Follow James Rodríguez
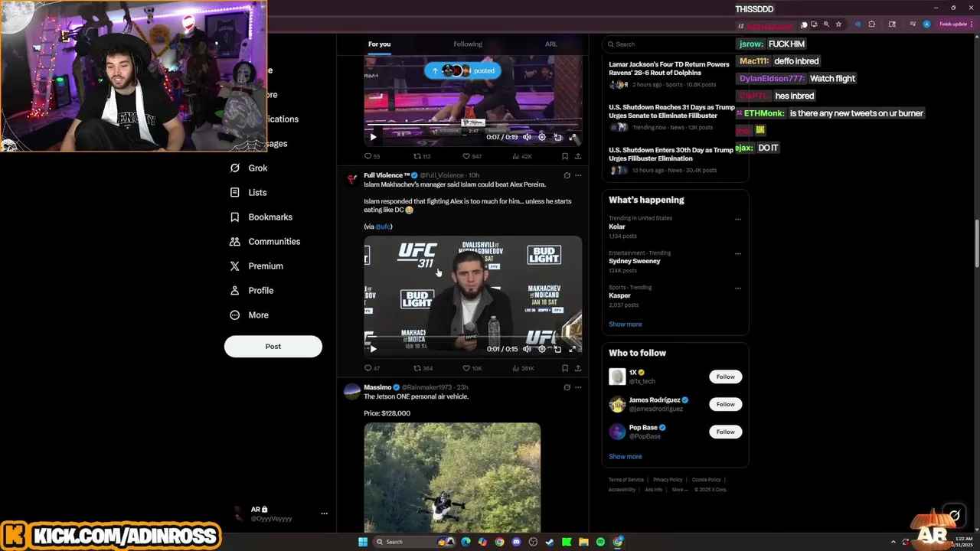Screen dimensions: 980x551 [726, 404]
